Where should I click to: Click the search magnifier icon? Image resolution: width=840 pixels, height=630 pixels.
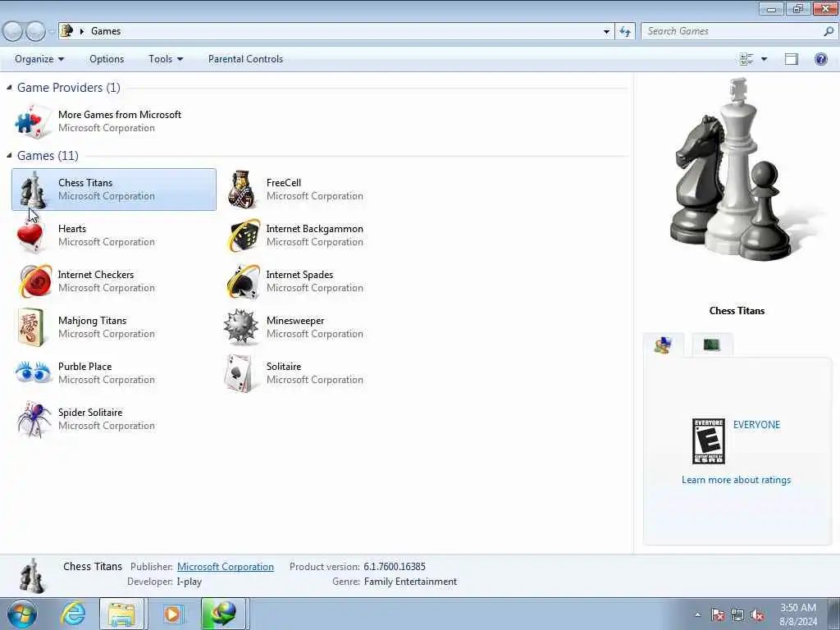(829, 31)
